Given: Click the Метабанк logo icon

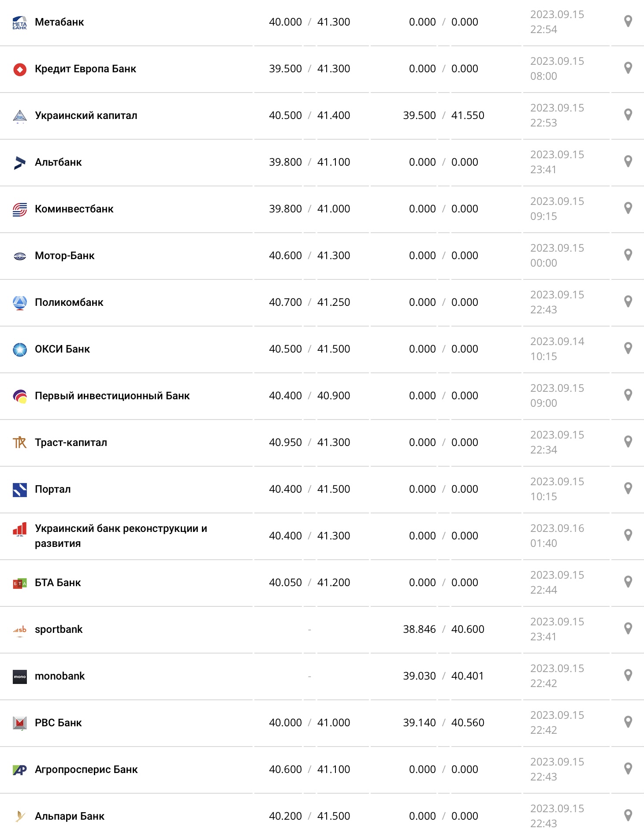Looking at the screenshot, I should (x=20, y=21).
